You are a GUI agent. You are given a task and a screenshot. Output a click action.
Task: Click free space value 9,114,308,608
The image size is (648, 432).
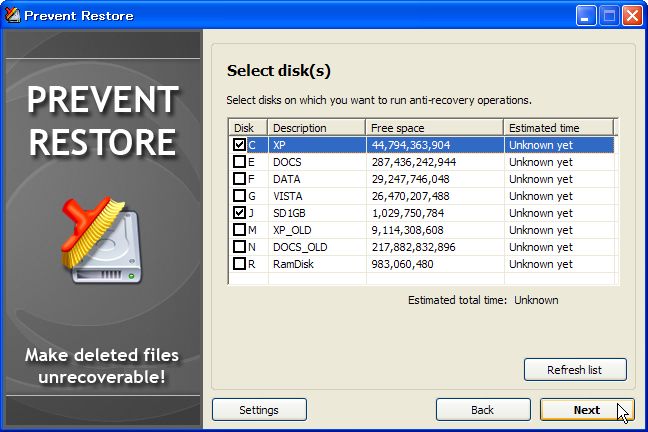pos(407,230)
